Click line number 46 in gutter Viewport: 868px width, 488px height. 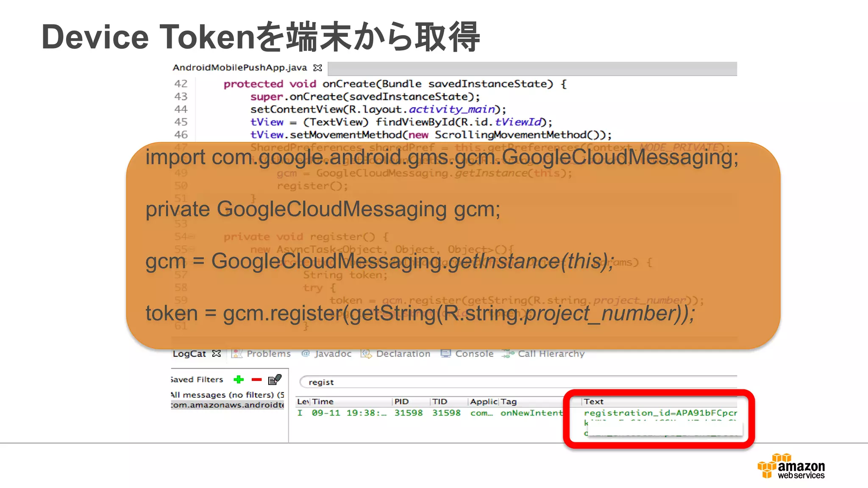(x=181, y=135)
